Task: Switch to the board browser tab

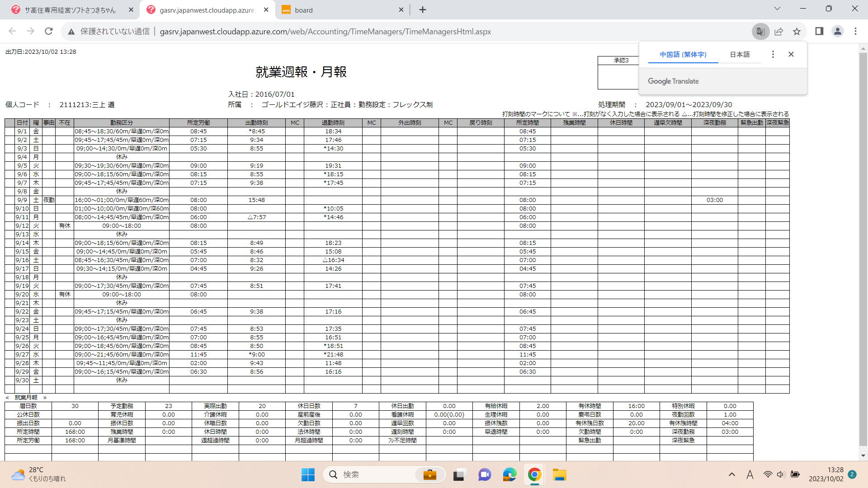Action: [339, 10]
